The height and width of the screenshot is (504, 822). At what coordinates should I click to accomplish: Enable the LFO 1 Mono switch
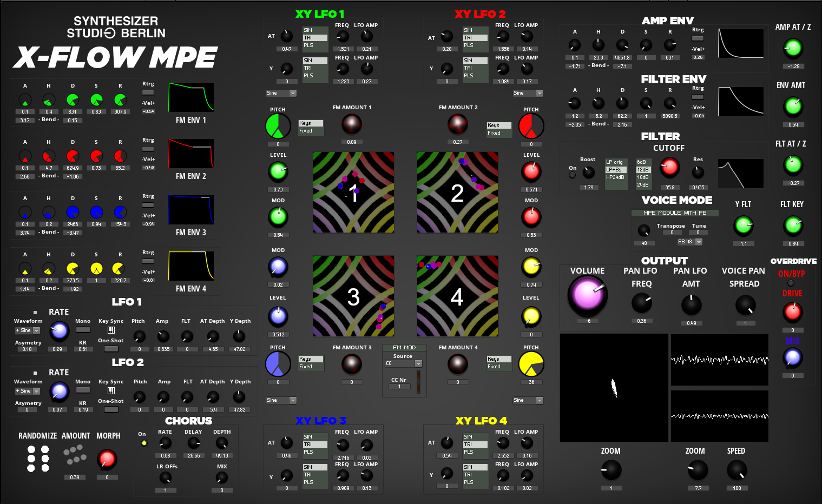[x=83, y=329]
